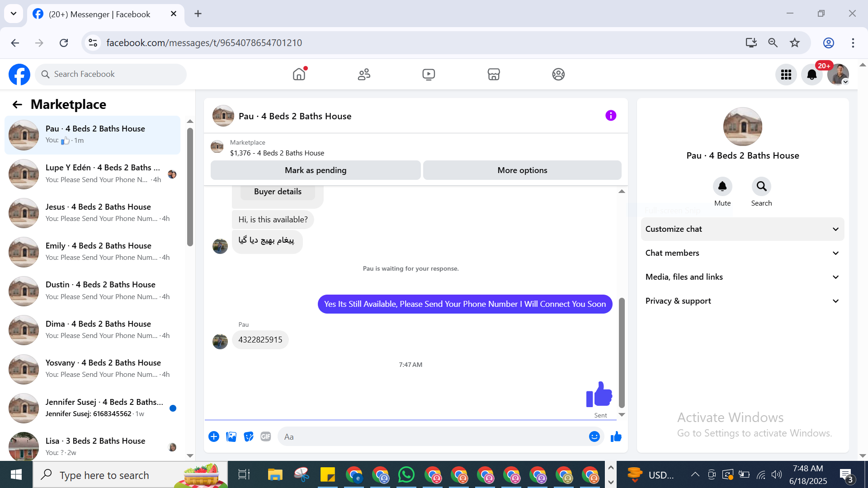Viewport: 868px width, 488px height.
Task: Open the Friends icon in top navigation
Action: 364,74
